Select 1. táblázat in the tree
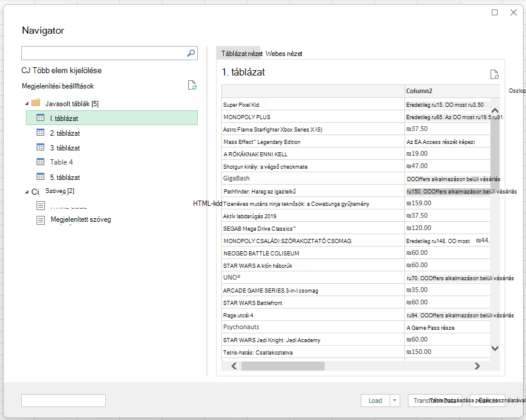The image size is (526, 420). 112,118
